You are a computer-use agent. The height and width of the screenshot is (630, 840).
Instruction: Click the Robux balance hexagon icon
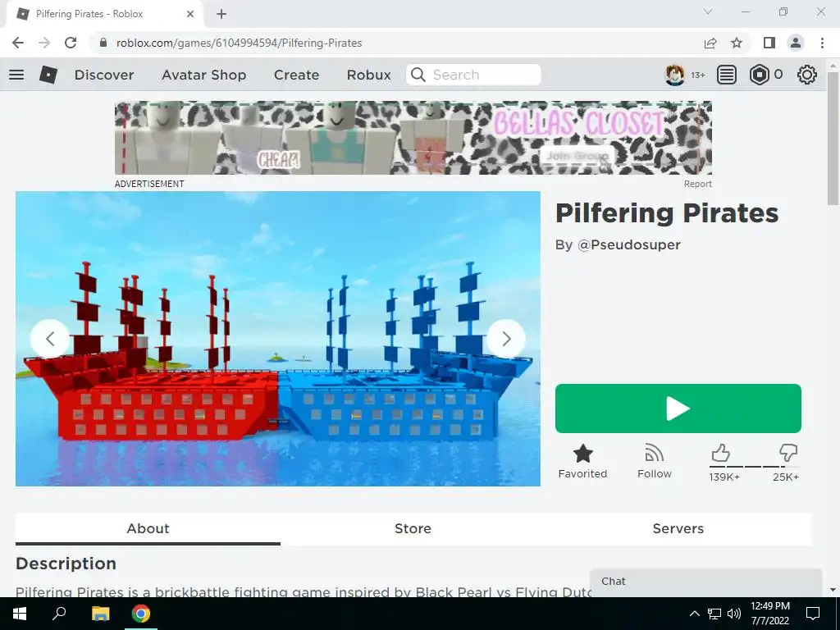(x=759, y=75)
